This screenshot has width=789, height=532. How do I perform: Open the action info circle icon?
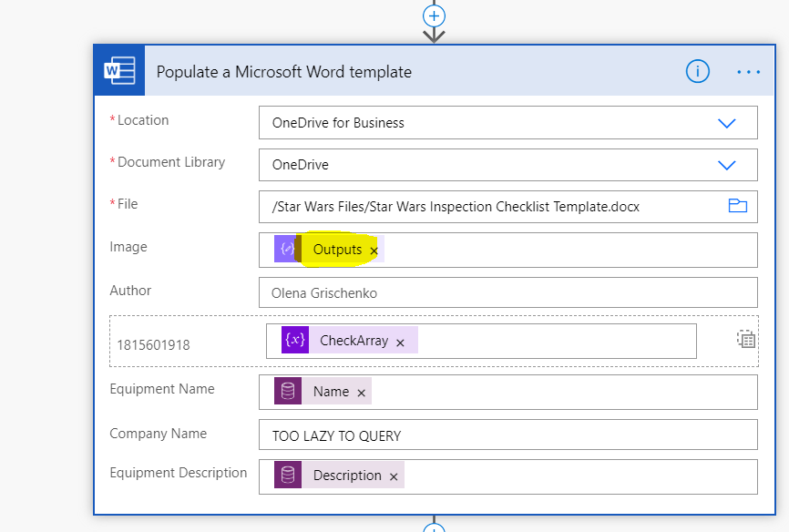coord(697,72)
